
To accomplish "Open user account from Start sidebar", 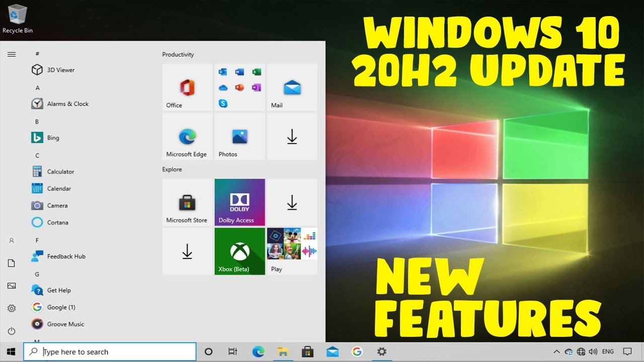I will (12, 241).
